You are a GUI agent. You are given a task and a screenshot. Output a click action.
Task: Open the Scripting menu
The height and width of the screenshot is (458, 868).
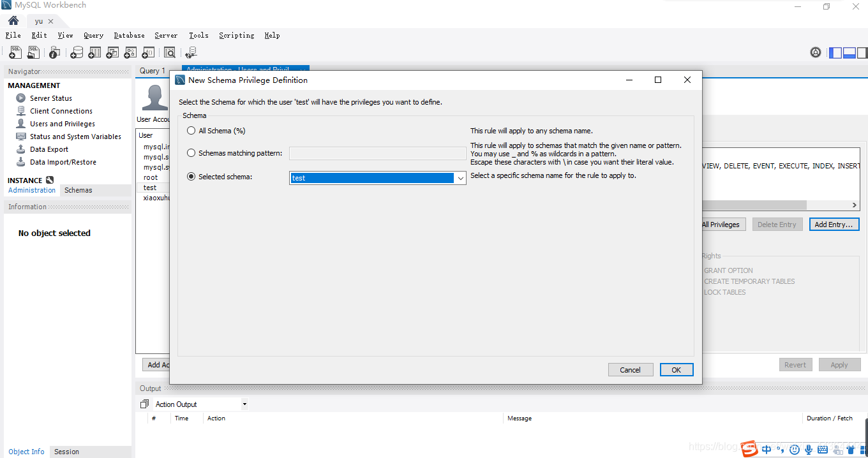236,35
